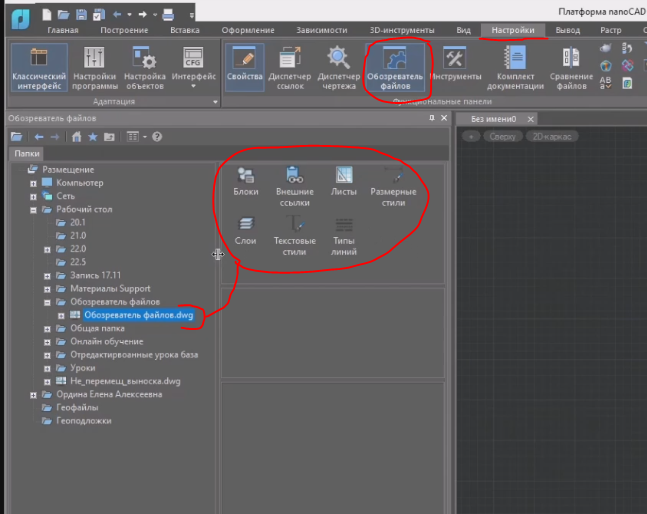Image resolution: width=647 pixels, height=514 pixels.
Task: Select the Папки tab
Action: coord(27,153)
